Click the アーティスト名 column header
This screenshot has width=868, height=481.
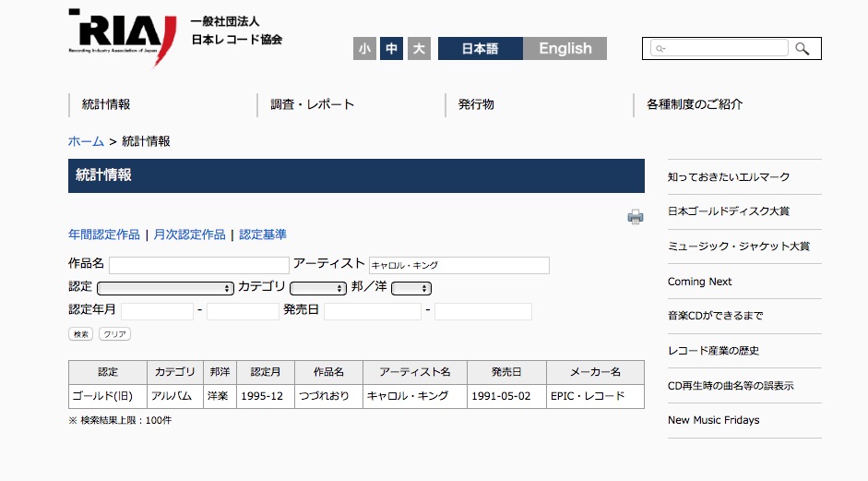click(x=415, y=372)
